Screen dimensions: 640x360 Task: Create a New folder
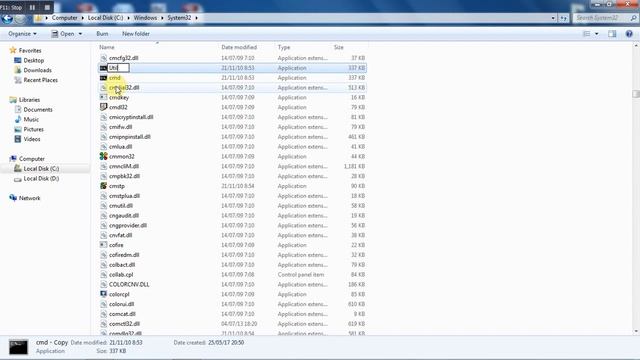(136, 34)
